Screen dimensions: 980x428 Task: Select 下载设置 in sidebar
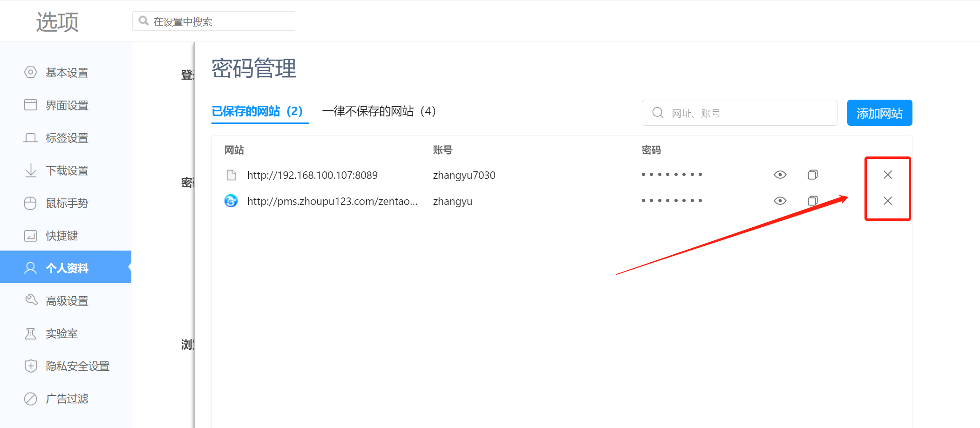point(67,170)
